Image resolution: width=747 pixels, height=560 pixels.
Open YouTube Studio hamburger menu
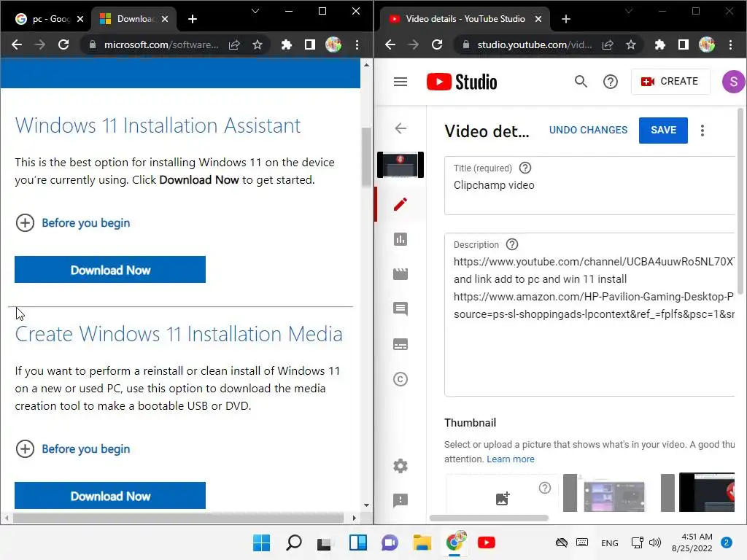pos(400,82)
